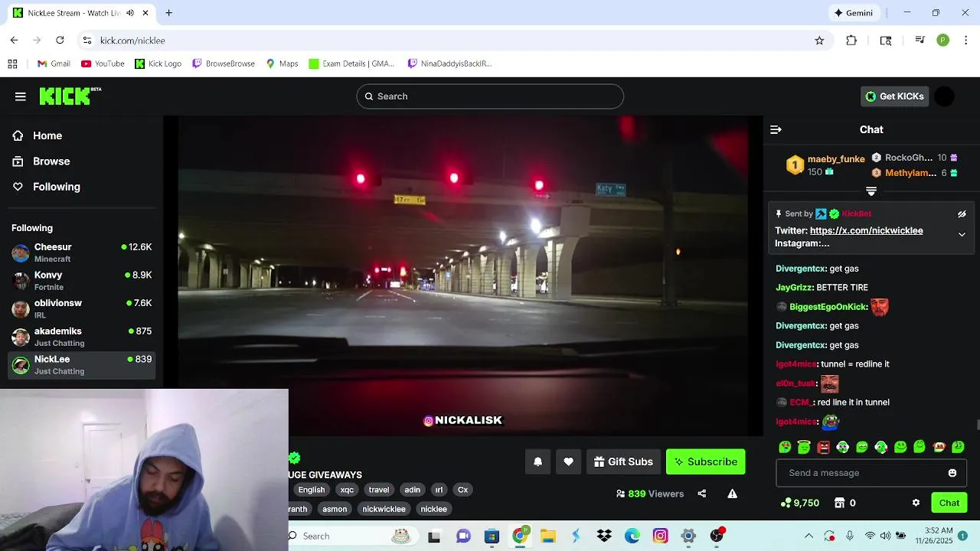980x551 pixels.
Task: Share the stream via share icon
Action: coord(702,494)
